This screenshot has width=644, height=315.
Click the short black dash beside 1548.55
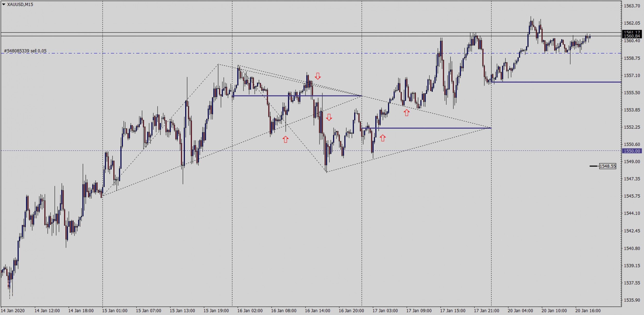pos(594,166)
